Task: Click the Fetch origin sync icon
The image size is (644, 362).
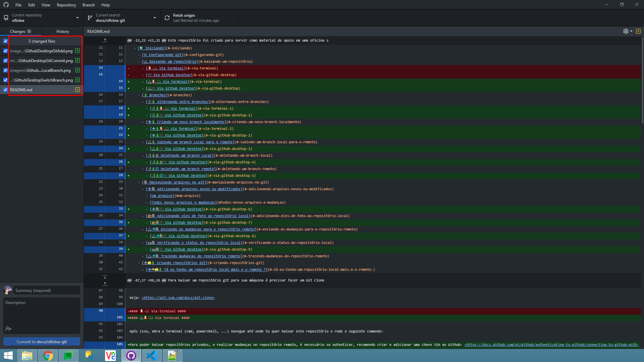Action: [167, 18]
